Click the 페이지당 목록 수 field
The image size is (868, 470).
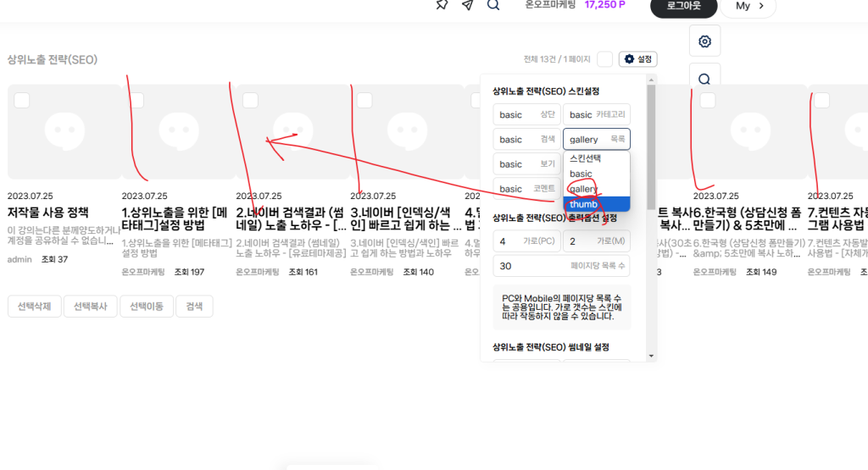(561, 266)
